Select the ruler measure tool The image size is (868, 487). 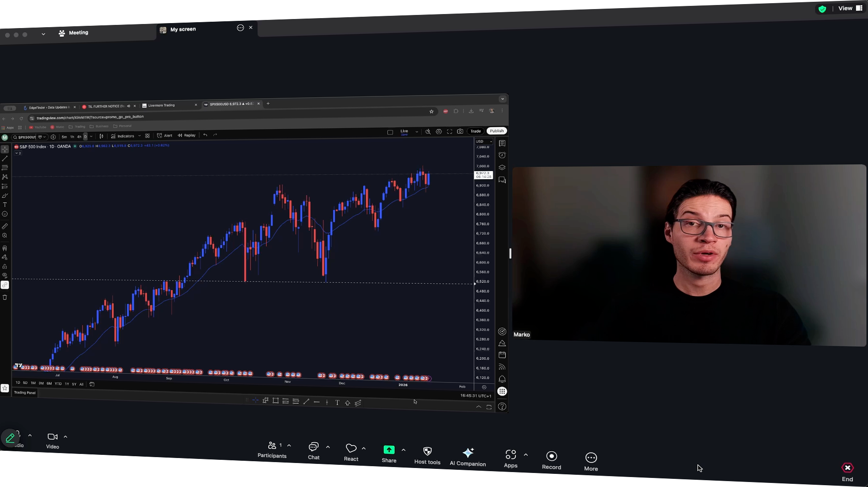click(5, 226)
